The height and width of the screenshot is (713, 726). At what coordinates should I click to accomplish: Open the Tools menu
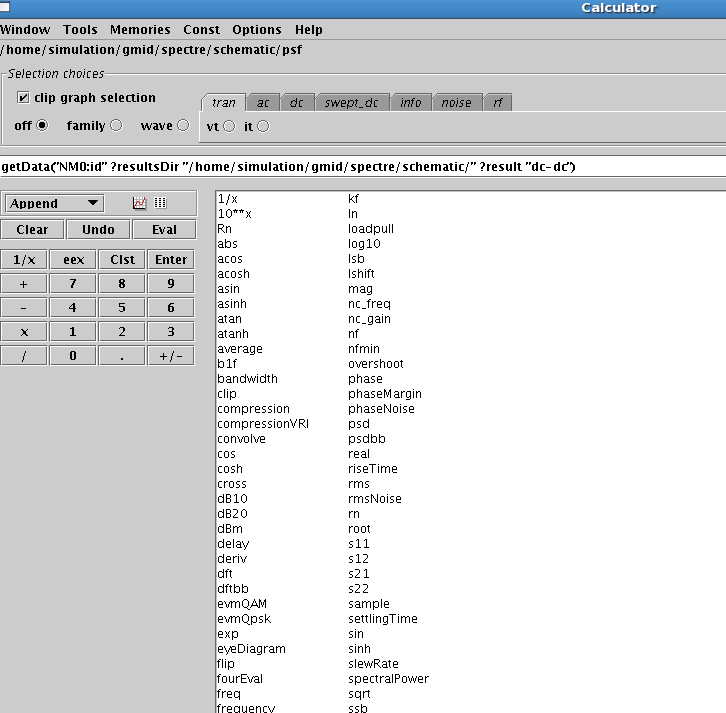tap(80, 30)
